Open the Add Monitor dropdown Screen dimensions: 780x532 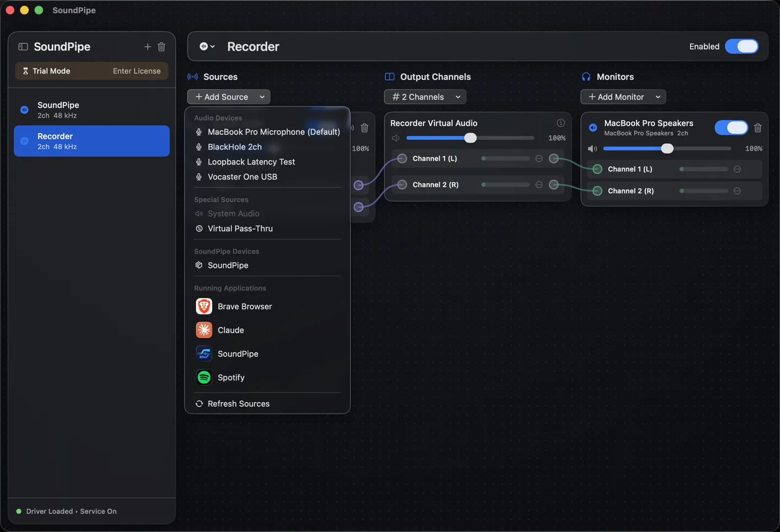point(623,97)
